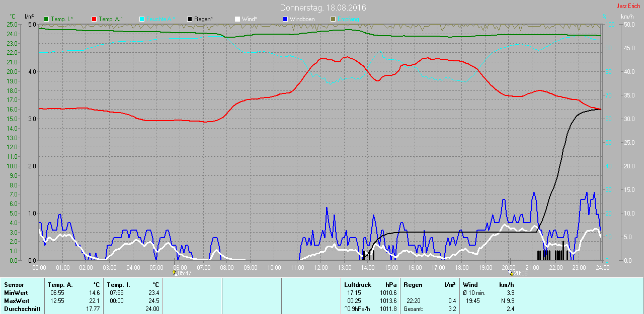
Task: Click the white Wind legend swatch
Action: (237, 19)
